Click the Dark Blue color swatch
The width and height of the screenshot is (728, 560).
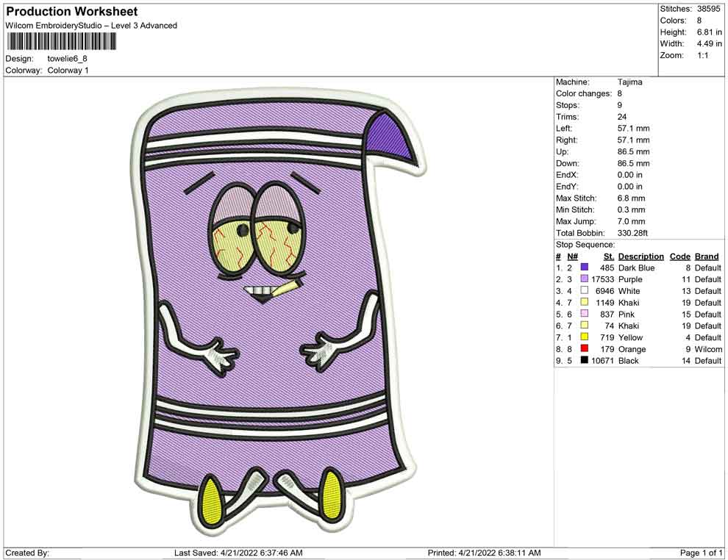tap(585, 268)
